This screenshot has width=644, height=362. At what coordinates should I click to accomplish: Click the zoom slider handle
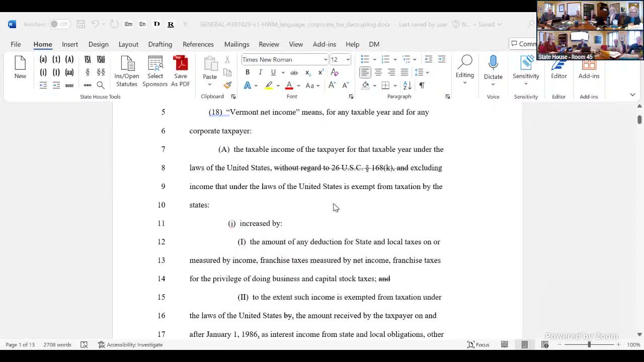tap(589, 344)
